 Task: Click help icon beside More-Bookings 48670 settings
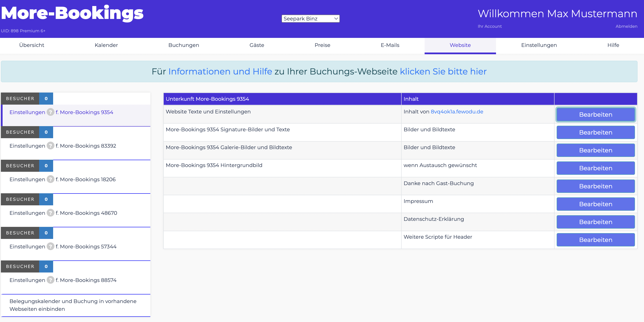click(51, 213)
